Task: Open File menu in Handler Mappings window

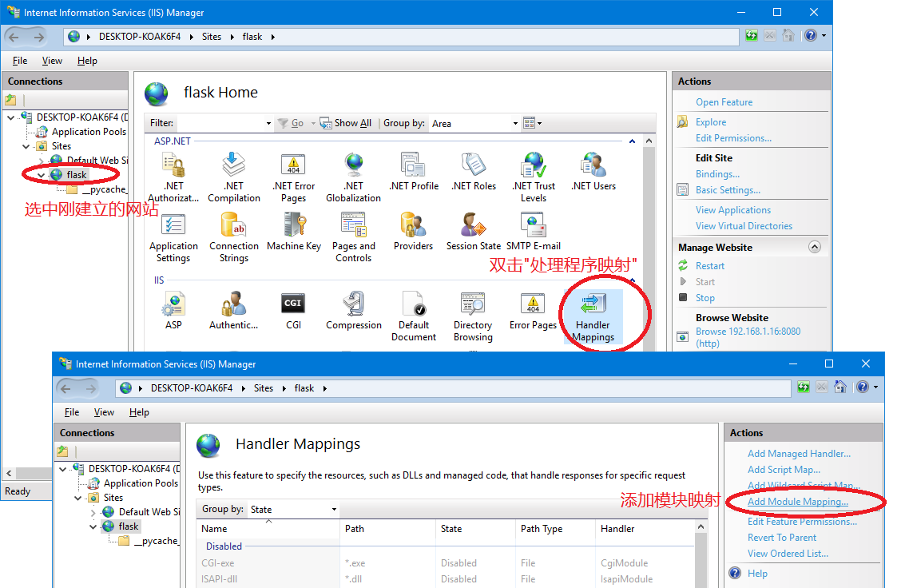Action: [72, 411]
